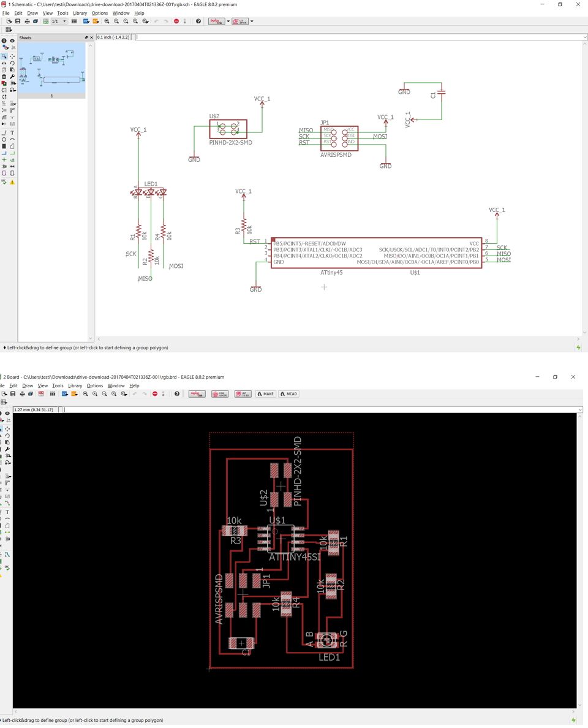Select the filled Rectangle tool in Schematic
This screenshot has height=728, width=588.
point(4,146)
